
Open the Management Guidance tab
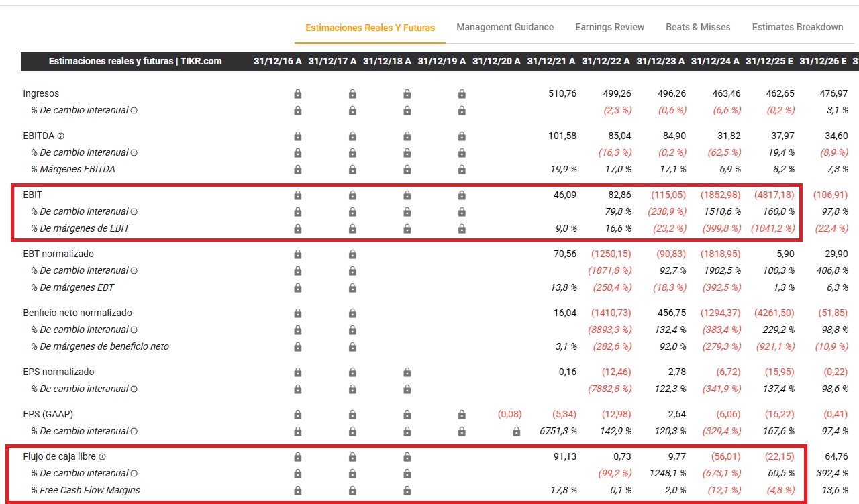[505, 28]
